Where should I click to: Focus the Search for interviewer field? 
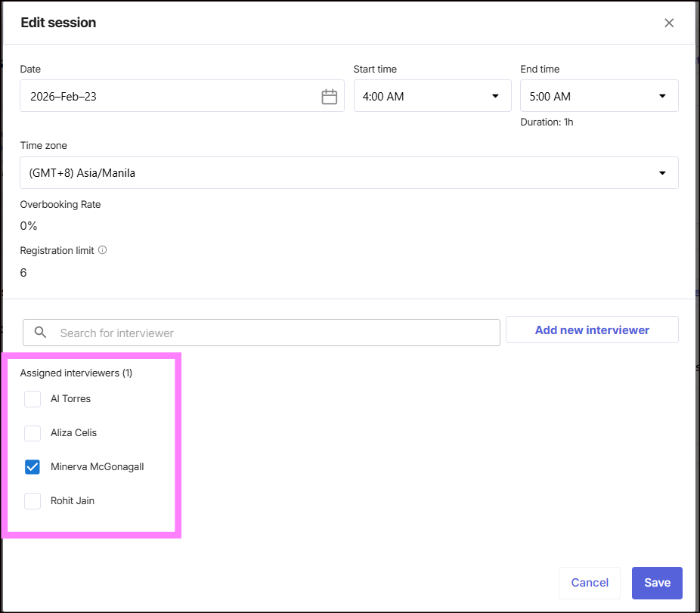(x=262, y=333)
